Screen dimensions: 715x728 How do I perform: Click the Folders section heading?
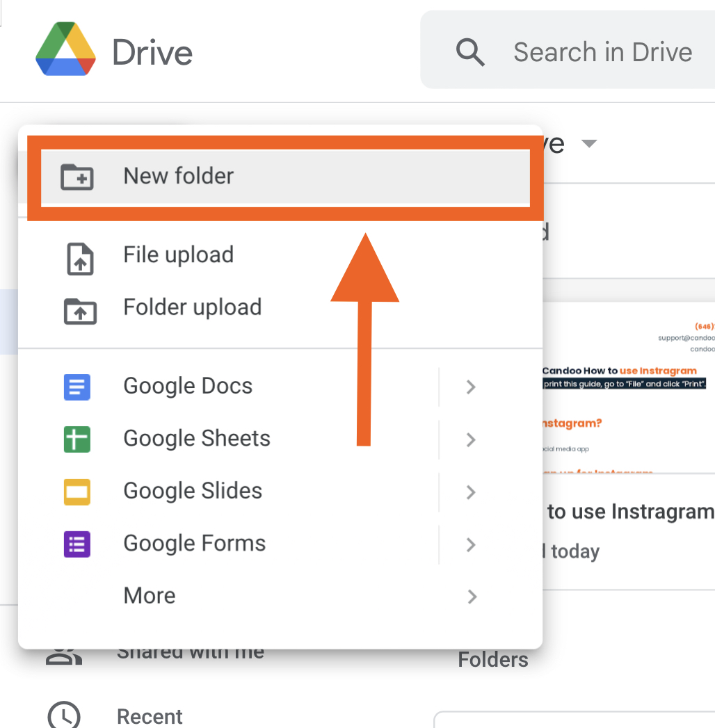pos(493,660)
